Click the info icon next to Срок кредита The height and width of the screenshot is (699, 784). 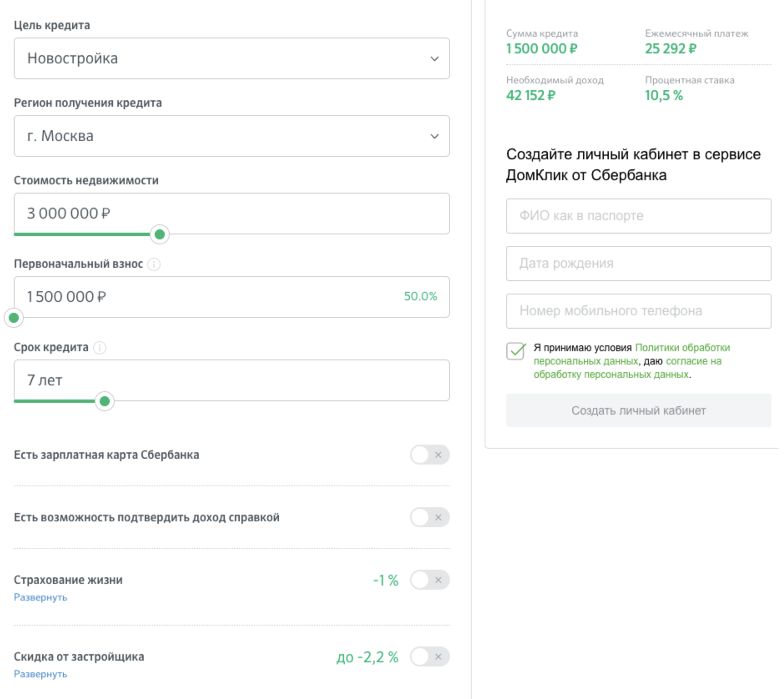[x=100, y=348]
